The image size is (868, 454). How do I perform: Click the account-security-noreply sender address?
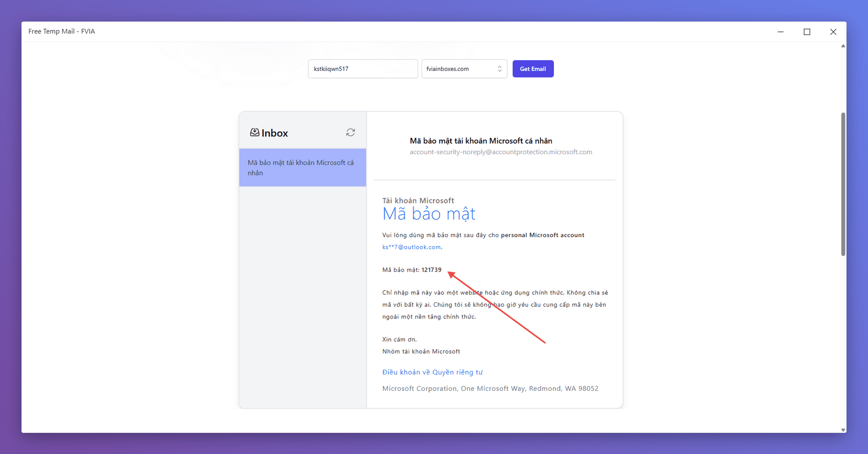500,152
